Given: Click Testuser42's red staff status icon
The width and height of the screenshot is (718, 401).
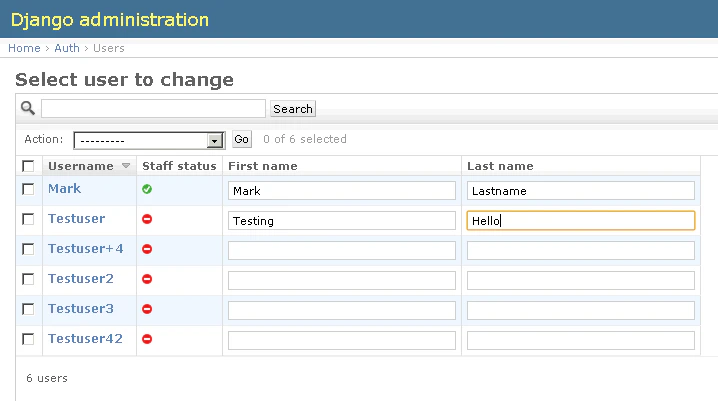Looking at the screenshot, I should tap(147, 339).
